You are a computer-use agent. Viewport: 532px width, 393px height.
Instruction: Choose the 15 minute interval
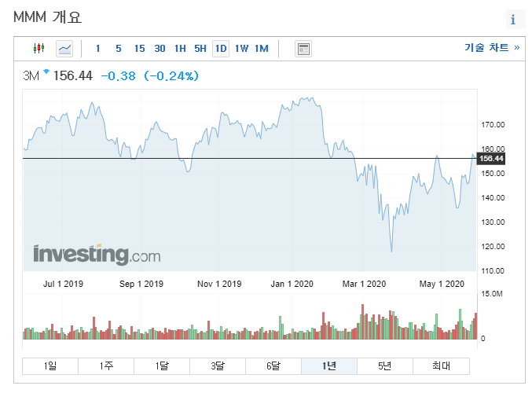tap(139, 49)
